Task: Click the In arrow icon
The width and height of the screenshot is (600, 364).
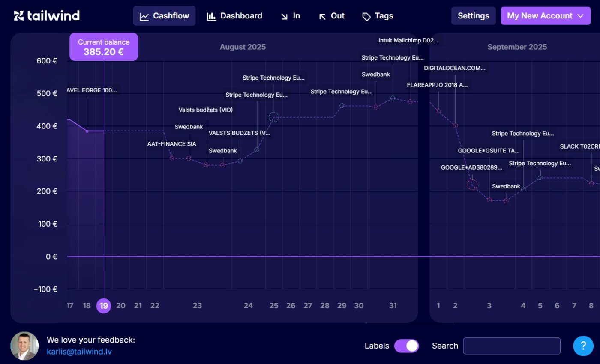Action: [x=284, y=16]
